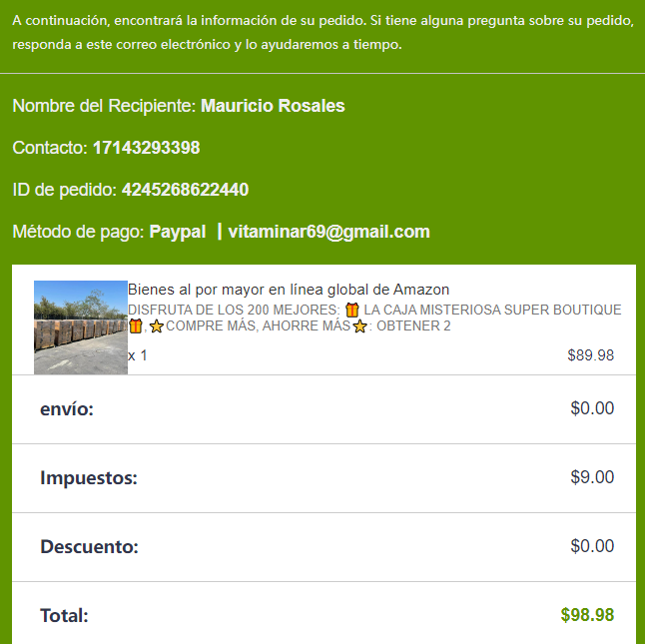The width and height of the screenshot is (645, 644).
Task: Select the order ID 4245268622440
Action: tap(185, 190)
